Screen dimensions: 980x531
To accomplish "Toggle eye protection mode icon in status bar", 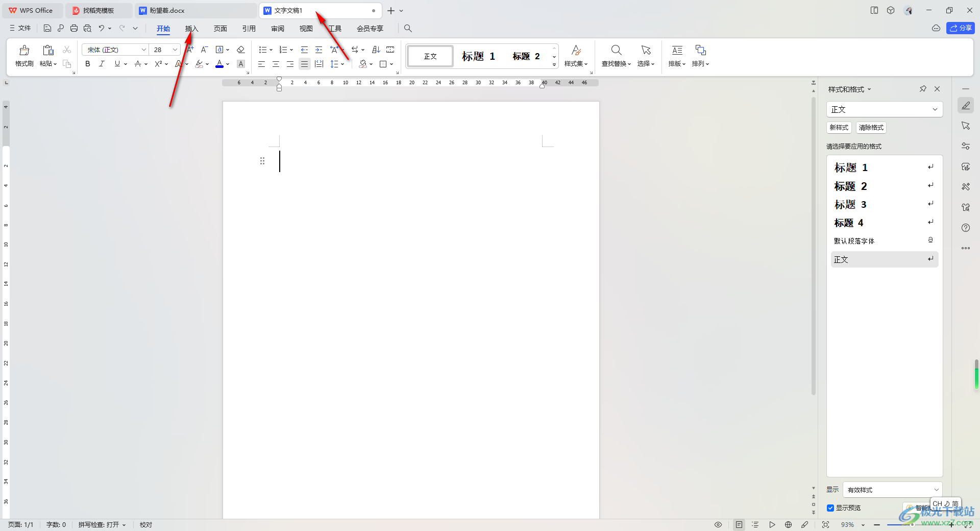I will click(718, 524).
